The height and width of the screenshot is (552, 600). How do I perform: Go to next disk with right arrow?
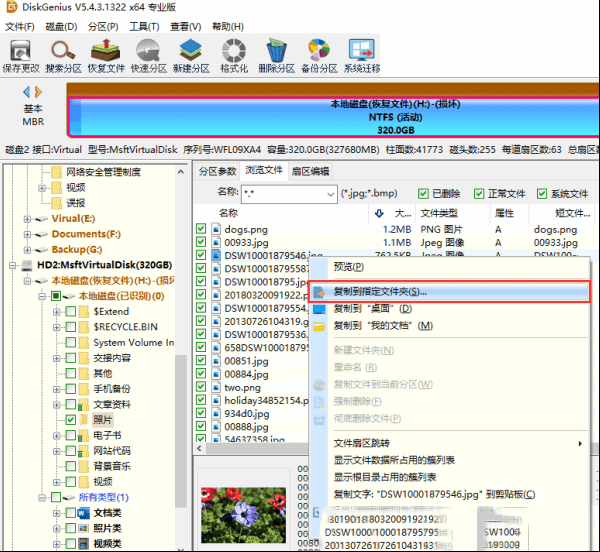(x=38, y=92)
